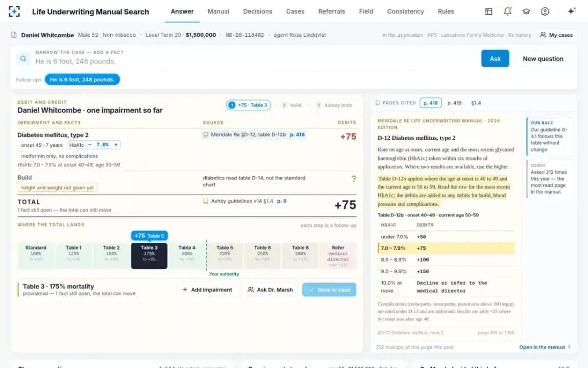Click 'Rx history' file reference

[520, 35]
